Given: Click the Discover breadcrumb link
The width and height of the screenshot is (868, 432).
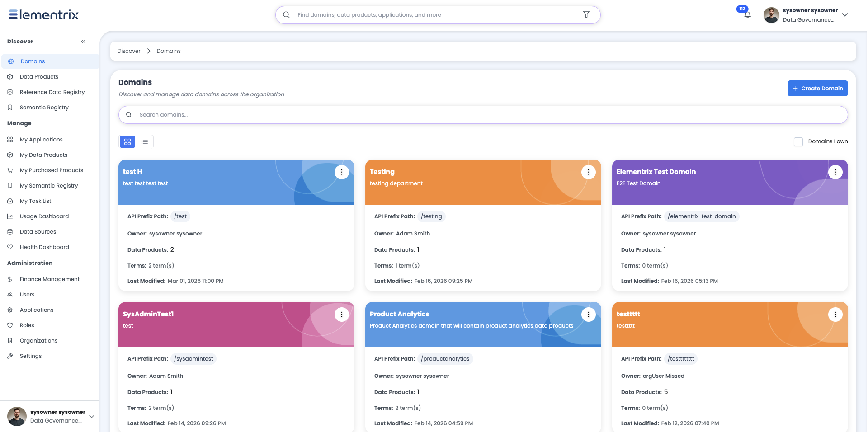Looking at the screenshot, I should (x=129, y=51).
